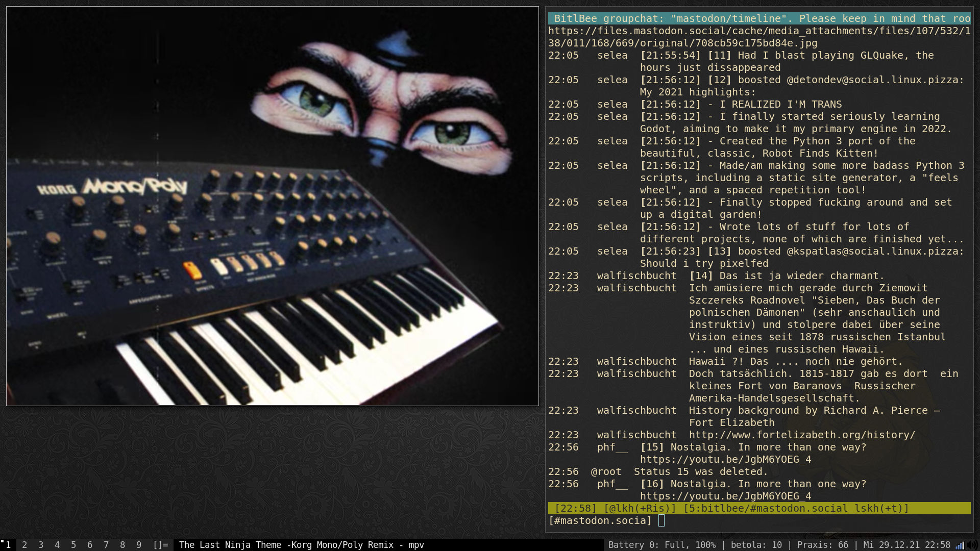Click the BitlBee groupchat topic bar

tap(759, 18)
